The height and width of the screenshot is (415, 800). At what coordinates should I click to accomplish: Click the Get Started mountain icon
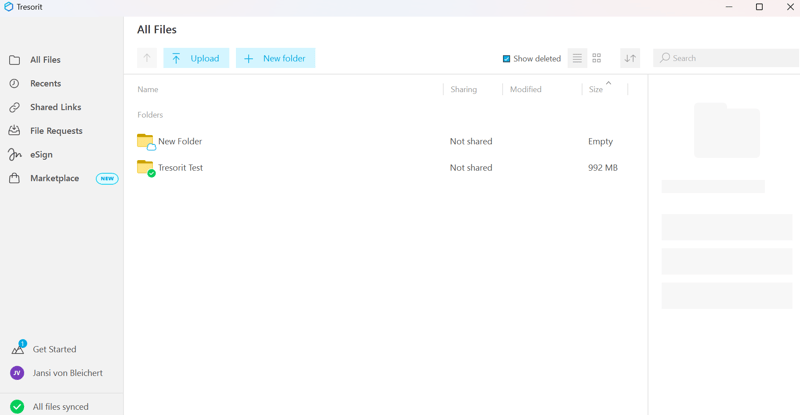(x=18, y=349)
